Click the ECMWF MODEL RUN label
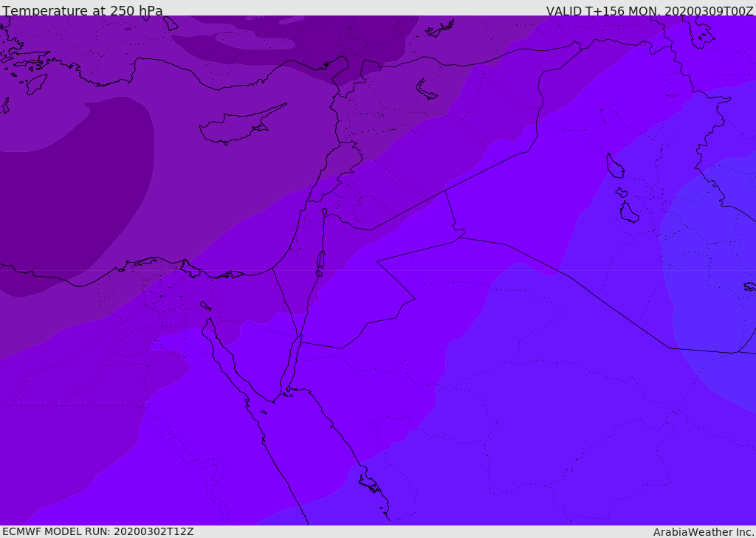The width and height of the screenshot is (756, 538). (97, 531)
